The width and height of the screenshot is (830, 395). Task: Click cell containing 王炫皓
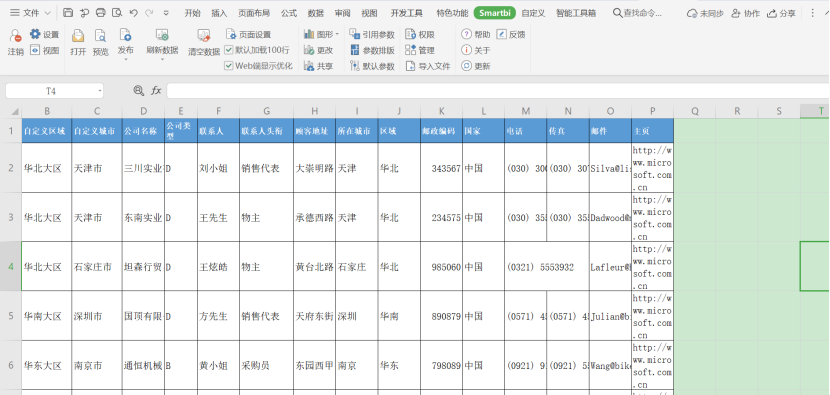click(219, 266)
